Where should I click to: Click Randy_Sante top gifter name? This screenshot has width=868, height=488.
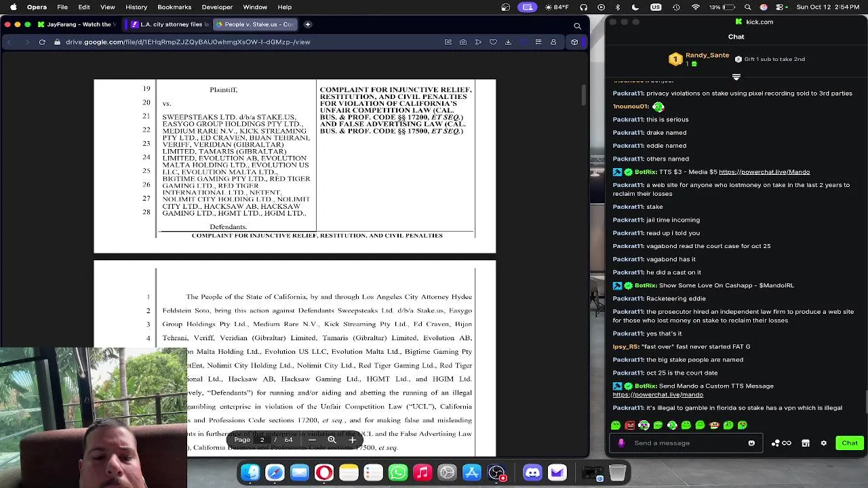(707, 56)
